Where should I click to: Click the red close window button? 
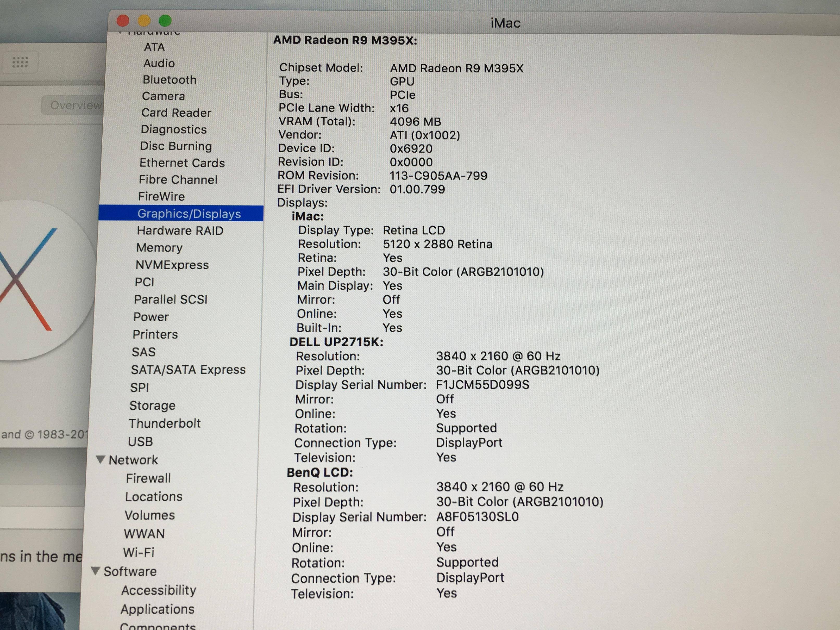123,21
